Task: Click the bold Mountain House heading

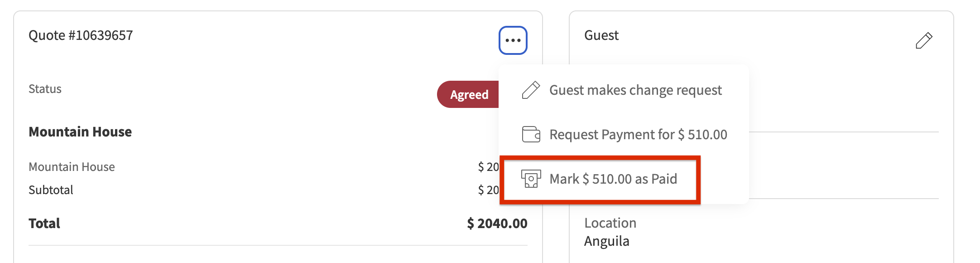Action: coord(80,132)
